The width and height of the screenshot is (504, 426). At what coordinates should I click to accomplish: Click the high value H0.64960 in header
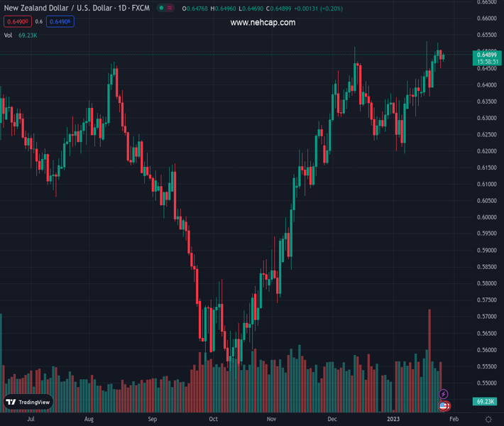click(223, 9)
